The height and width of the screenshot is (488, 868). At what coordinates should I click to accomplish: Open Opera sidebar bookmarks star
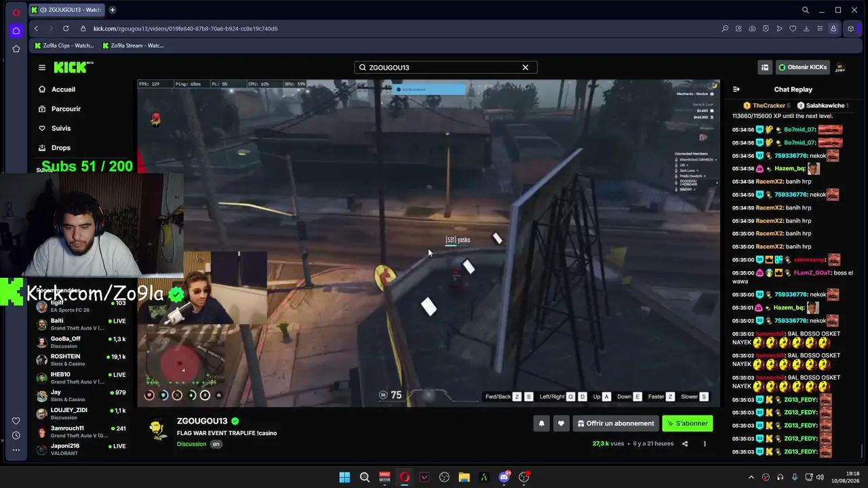click(x=16, y=49)
